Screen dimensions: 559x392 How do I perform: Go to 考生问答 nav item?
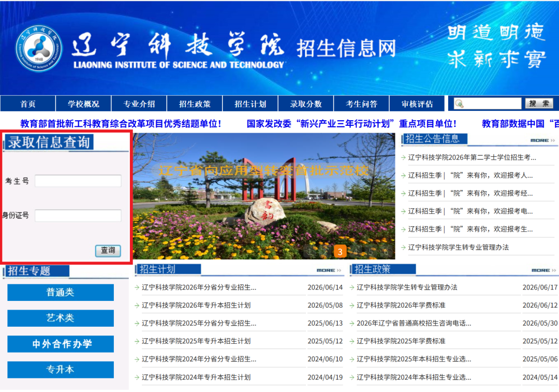[361, 104]
